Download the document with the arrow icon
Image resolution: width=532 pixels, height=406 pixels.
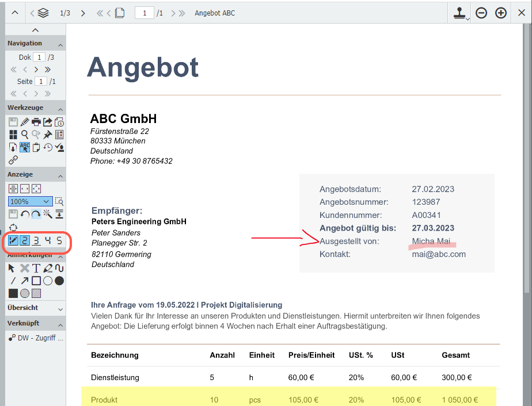13,147
